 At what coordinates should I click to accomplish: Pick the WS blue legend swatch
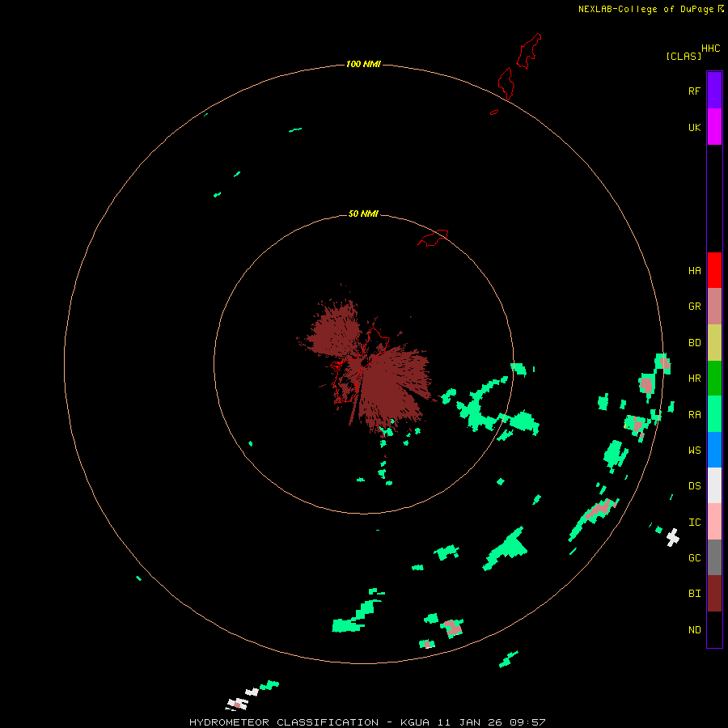[714, 450]
